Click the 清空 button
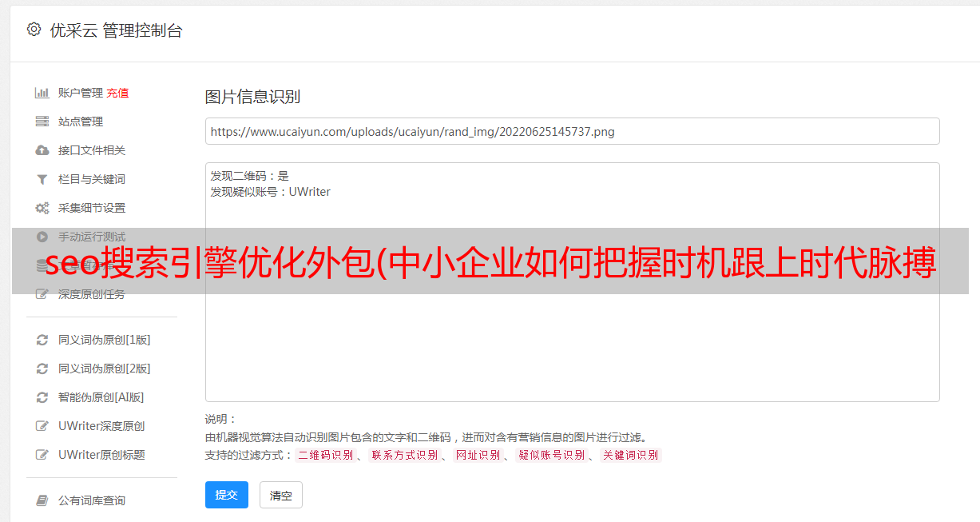 (281, 495)
